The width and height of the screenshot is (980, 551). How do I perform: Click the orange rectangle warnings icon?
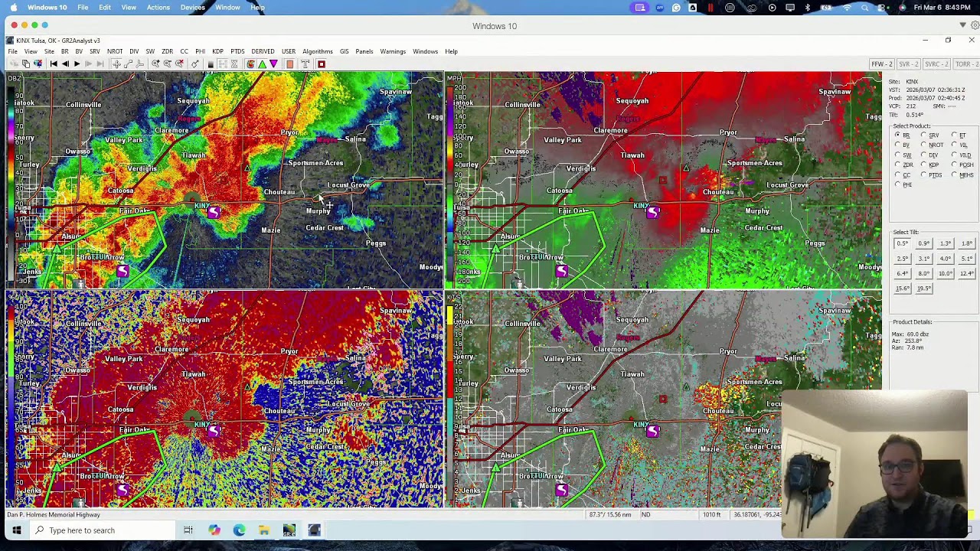(289, 64)
